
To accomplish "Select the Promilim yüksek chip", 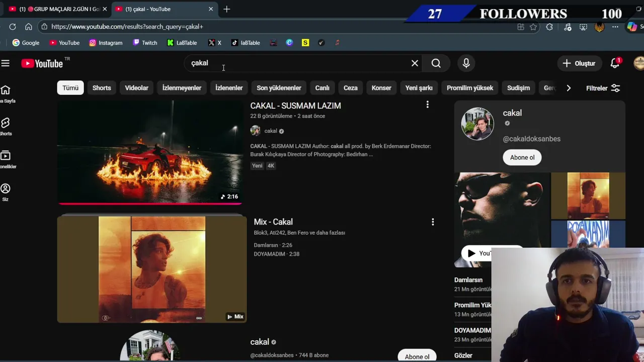I will 470,88.
